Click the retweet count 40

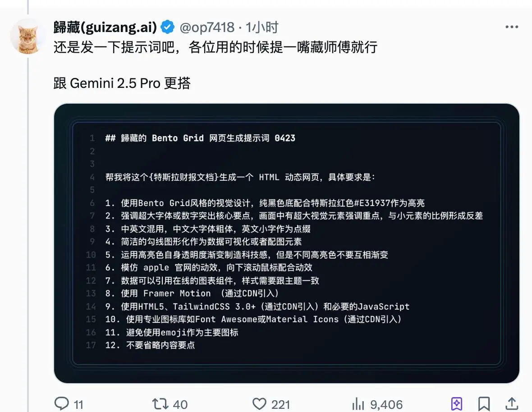click(180, 404)
